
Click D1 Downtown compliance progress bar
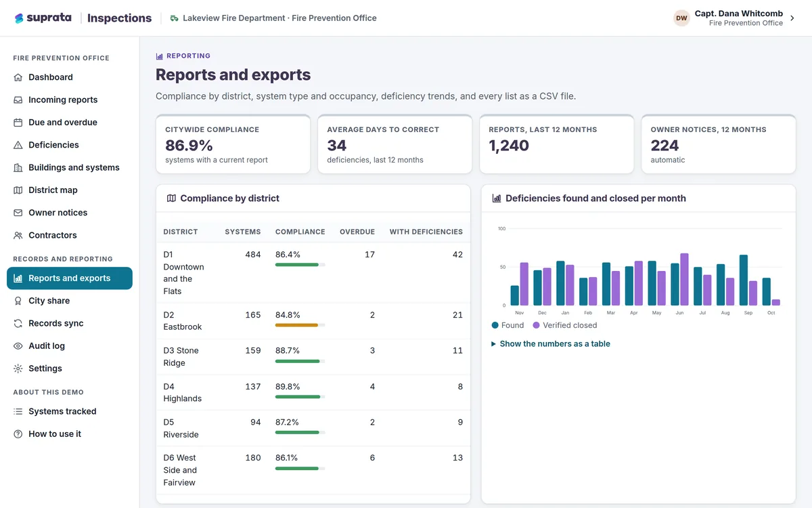(300, 265)
